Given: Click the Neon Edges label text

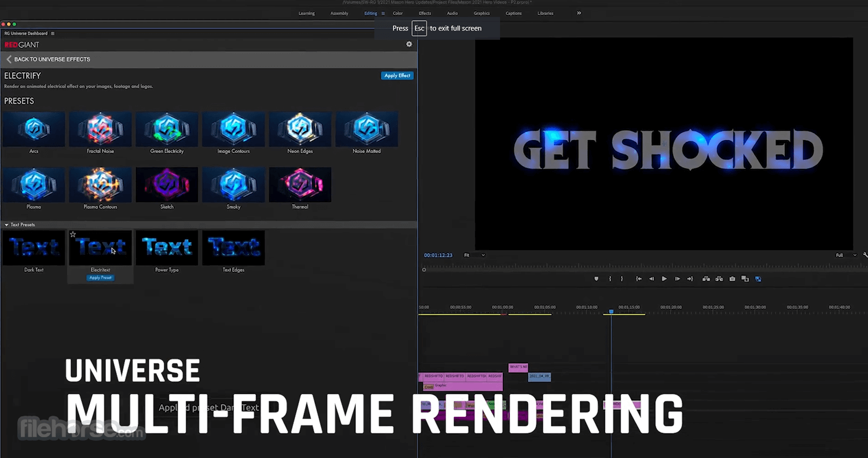Looking at the screenshot, I should [300, 151].
